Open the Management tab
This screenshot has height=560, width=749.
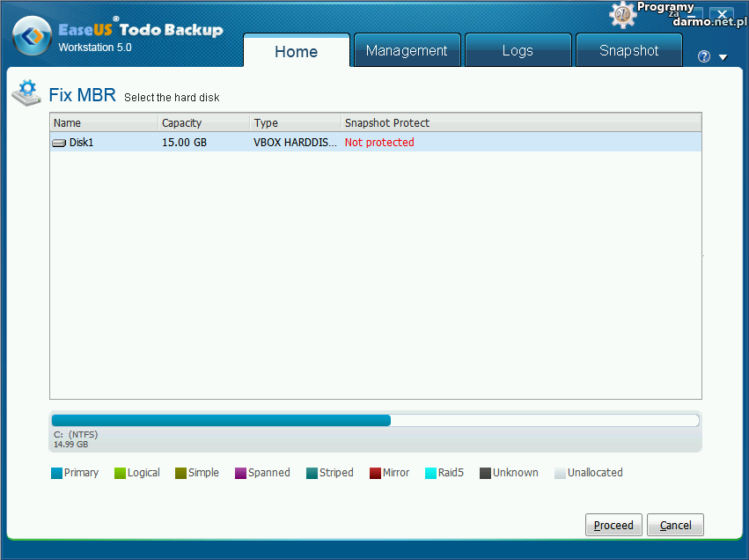(x=407, y=51)
